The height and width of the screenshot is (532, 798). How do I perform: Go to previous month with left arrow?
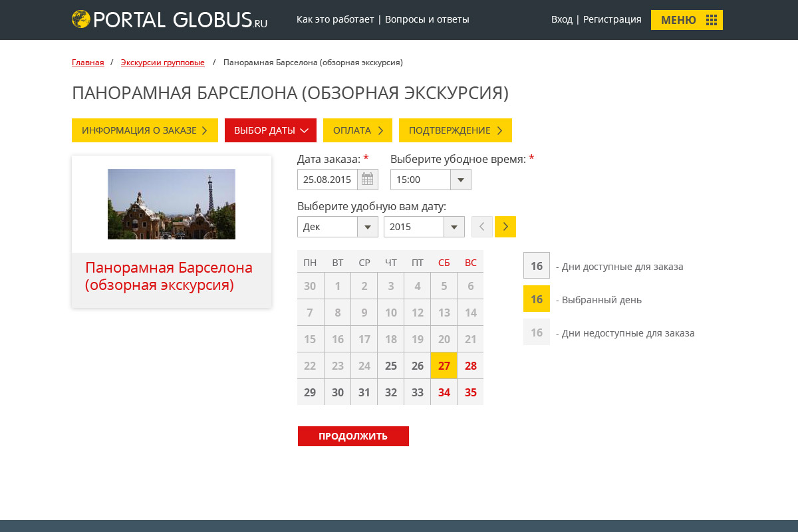tap(482, 227)
